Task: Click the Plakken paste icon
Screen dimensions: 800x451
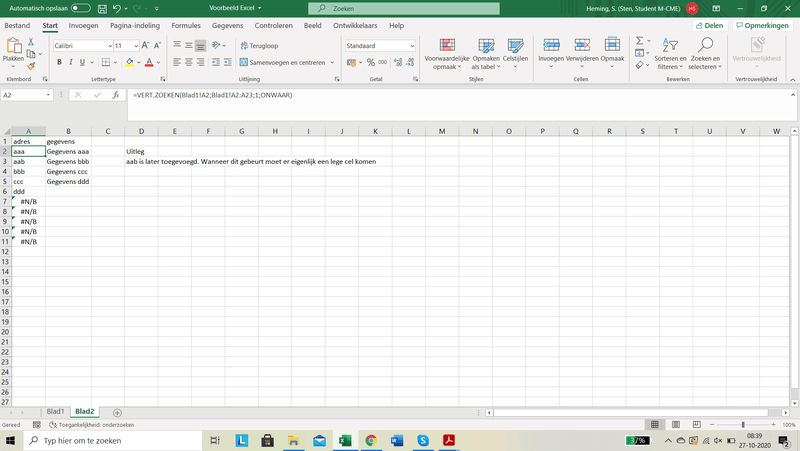Action: tap(13, 47)
